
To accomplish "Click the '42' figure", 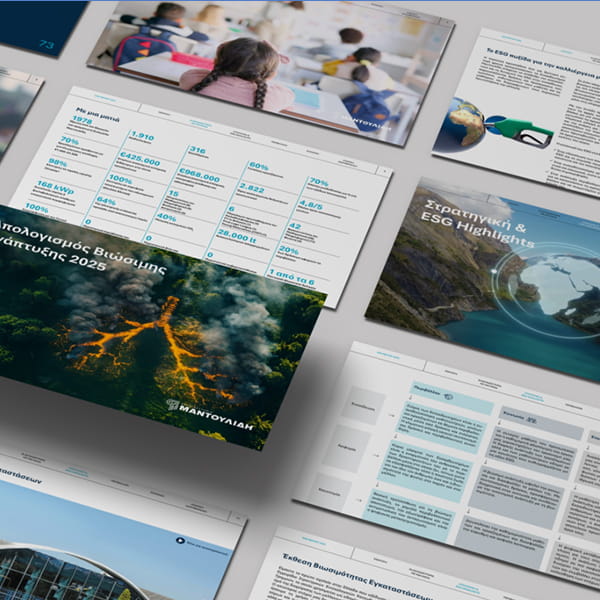I will 295,226.
